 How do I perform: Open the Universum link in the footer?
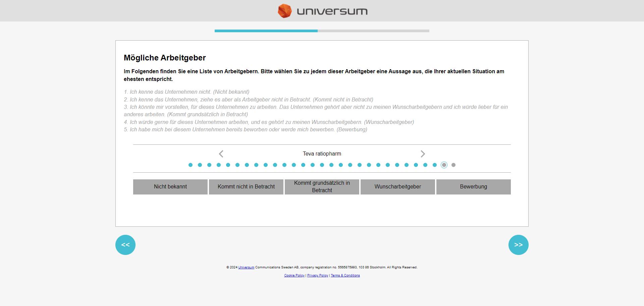click(x=246, y=267)
